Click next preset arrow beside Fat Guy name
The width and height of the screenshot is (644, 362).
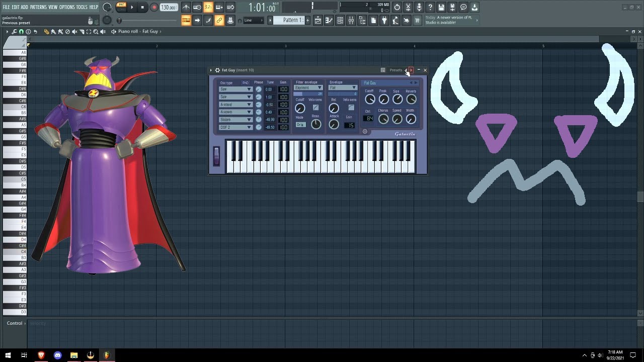[416, 82]
